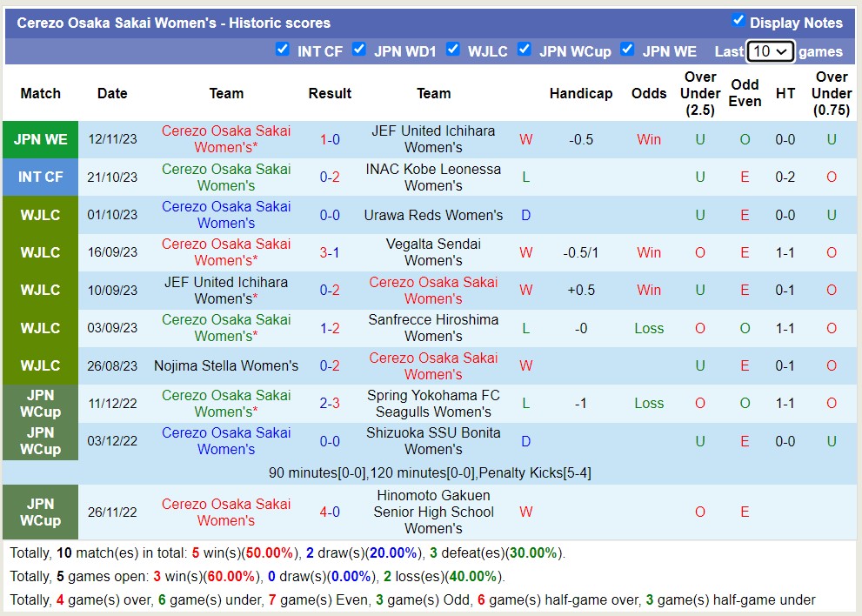
Task: Toggle the Display Notes checkbox
Action: (x=738, y=21)
